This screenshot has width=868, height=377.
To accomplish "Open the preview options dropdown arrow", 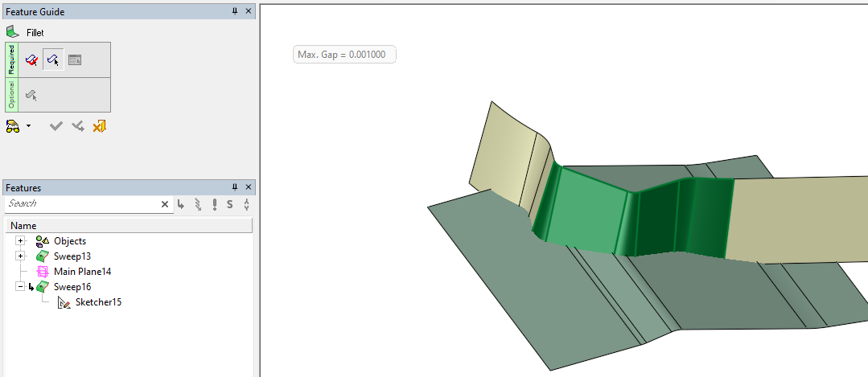I will tap(28, 126).
